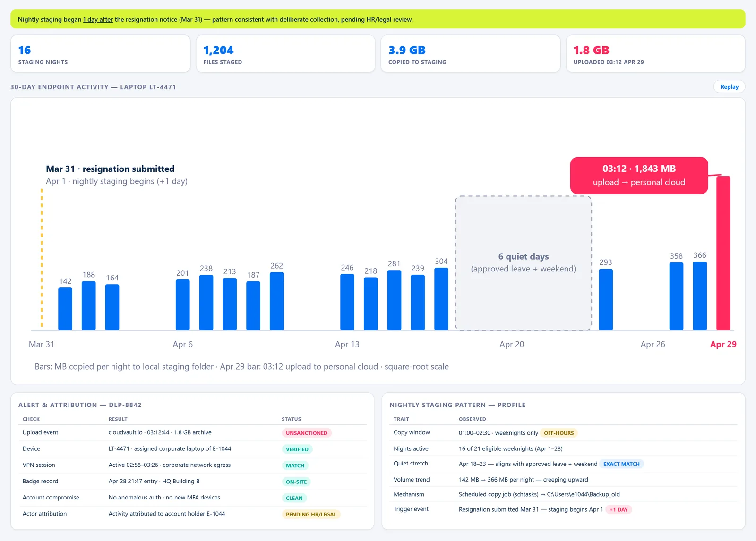Click 'Apr 28 21:47 entry · HQ Building B' result
The width and height of the screenshot is (756, 541).
[x=154, y=481]
